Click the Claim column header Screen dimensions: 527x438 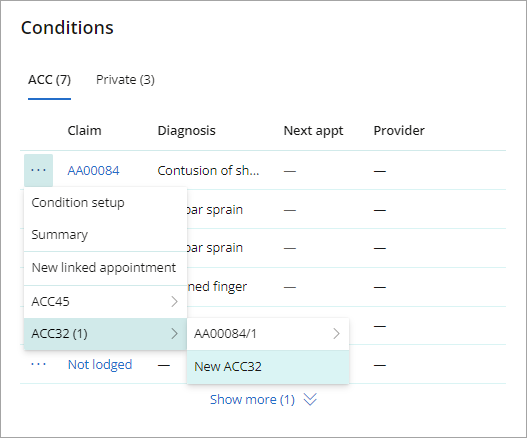pyautogui.click(x=84, y=130)
